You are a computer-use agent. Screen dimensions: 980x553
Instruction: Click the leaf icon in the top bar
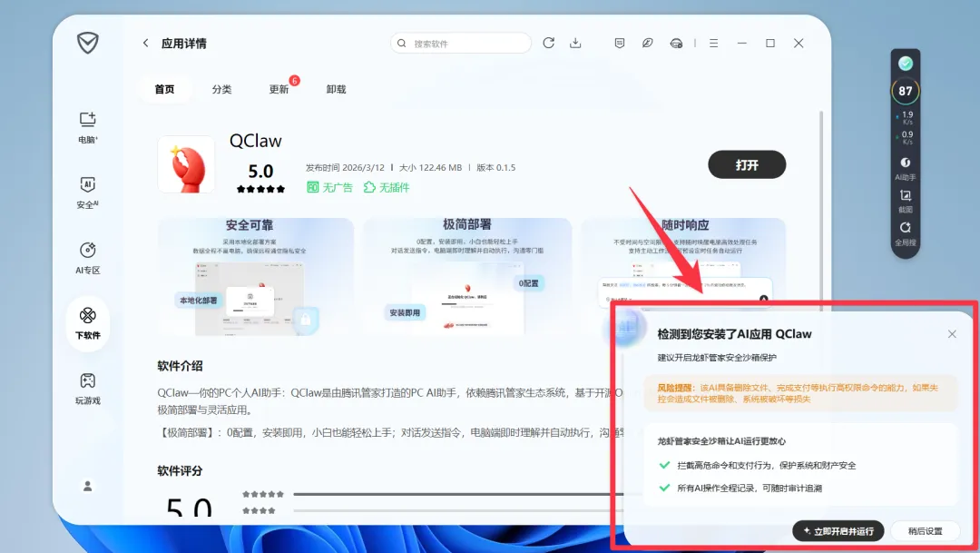648,44
